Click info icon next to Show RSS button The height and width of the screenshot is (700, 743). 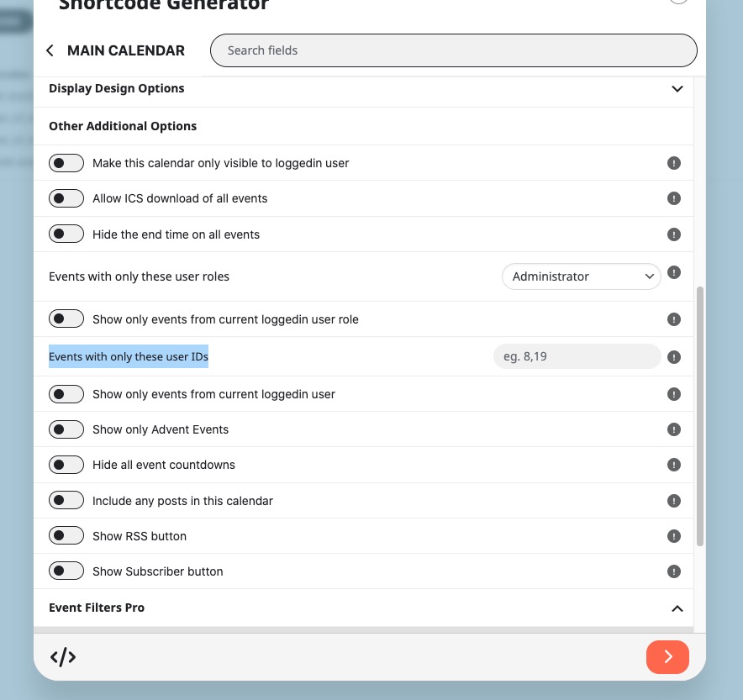click(674, 536)
